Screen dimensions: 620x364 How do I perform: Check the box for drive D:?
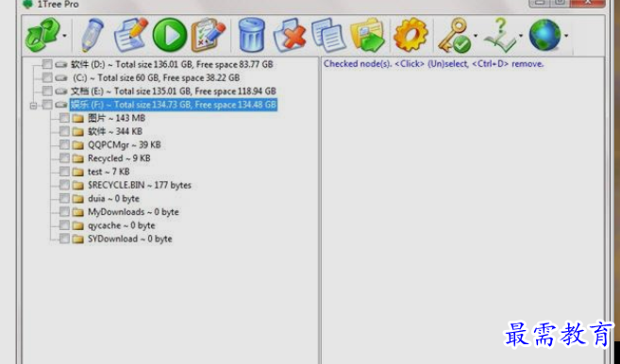pyautogui.click(x=47, y=64)
